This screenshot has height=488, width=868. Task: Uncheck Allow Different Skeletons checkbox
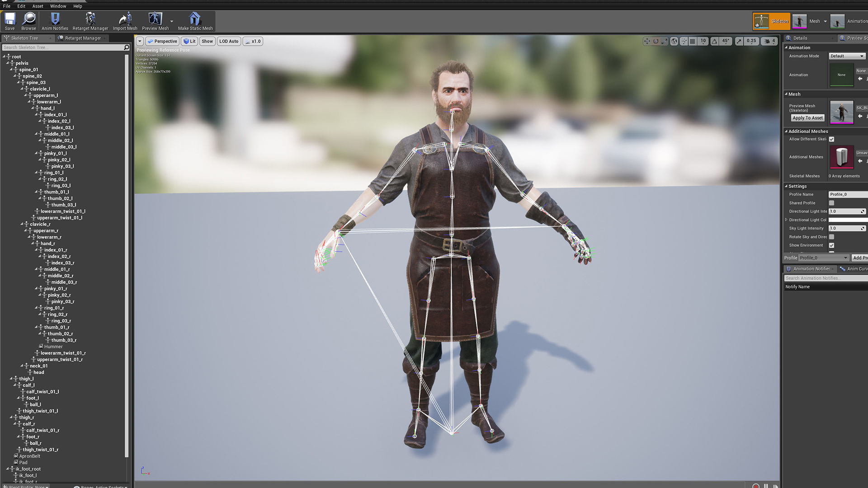pyautogui.click(x=831, y=139)
